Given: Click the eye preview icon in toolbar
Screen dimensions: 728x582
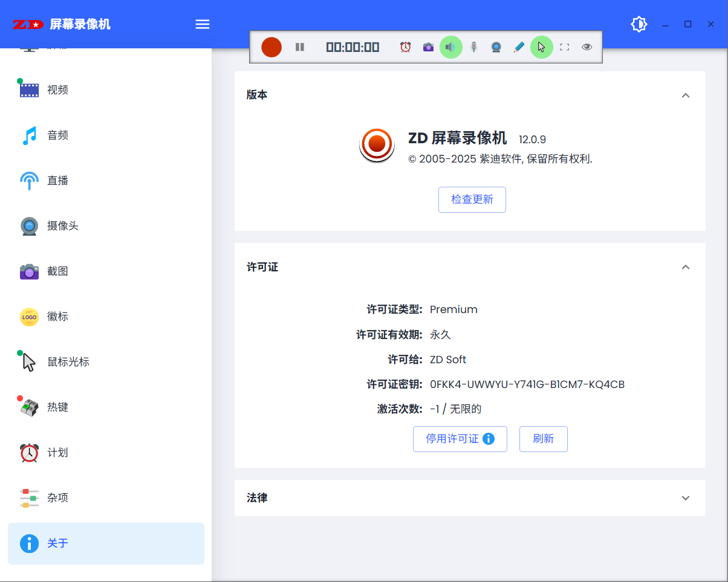Looking at the screenshot, I should click(x=587, y=47).
